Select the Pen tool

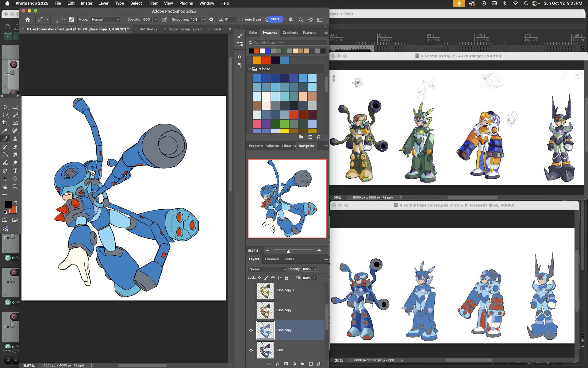tap(5, 171)
